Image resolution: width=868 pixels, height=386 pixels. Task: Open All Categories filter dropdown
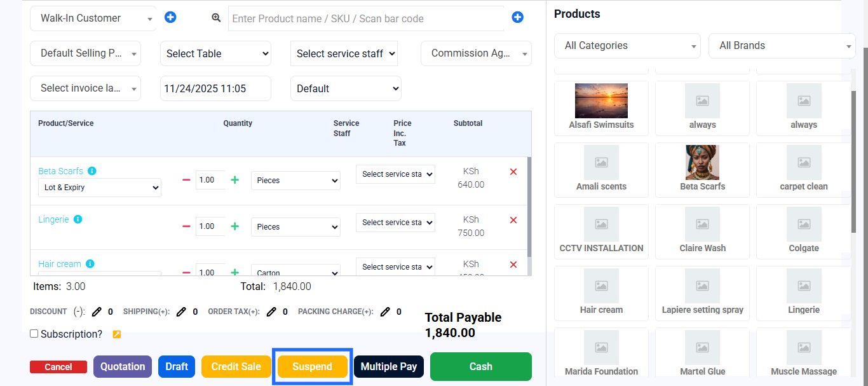(628, 46)
